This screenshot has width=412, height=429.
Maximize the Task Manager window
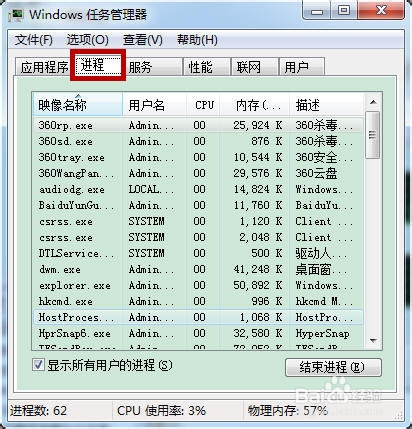click(x=343, y=11)
